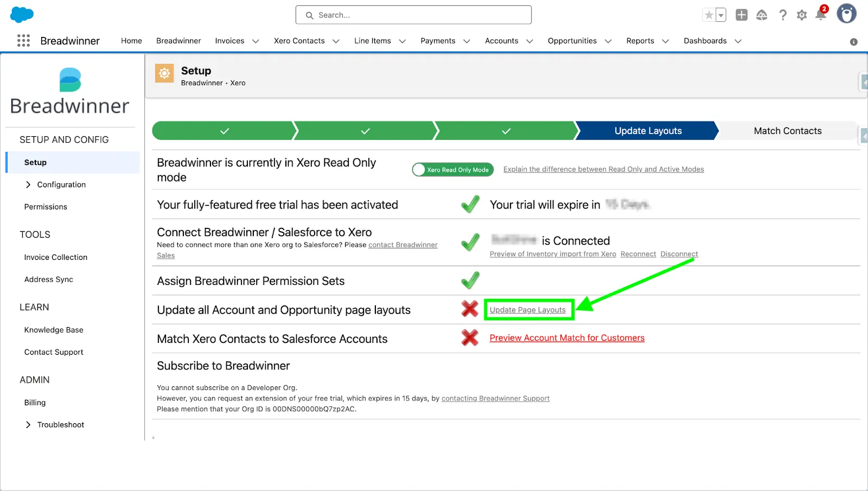Viewport: 868px width, 491px height.
Task: Select the Update Layouts step
Action: [647, 131]
